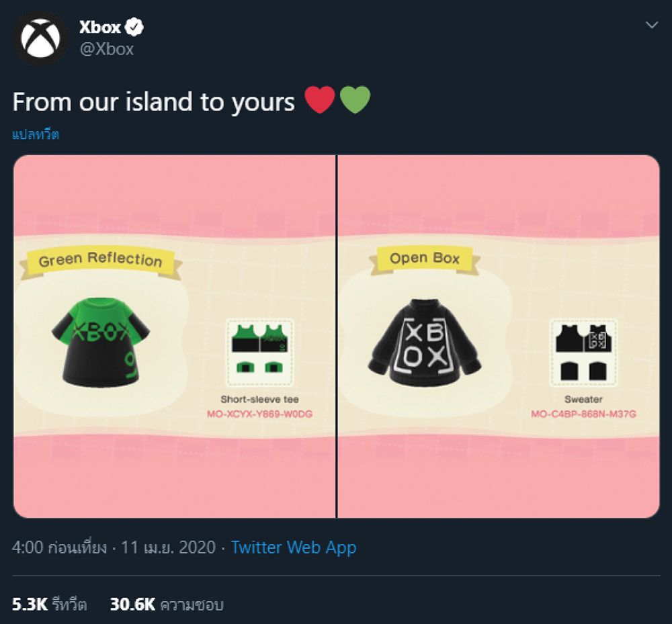This screenshot has width=672, height=624.
Task: Open the tweet options chevron menu
Action: point(651,26)
